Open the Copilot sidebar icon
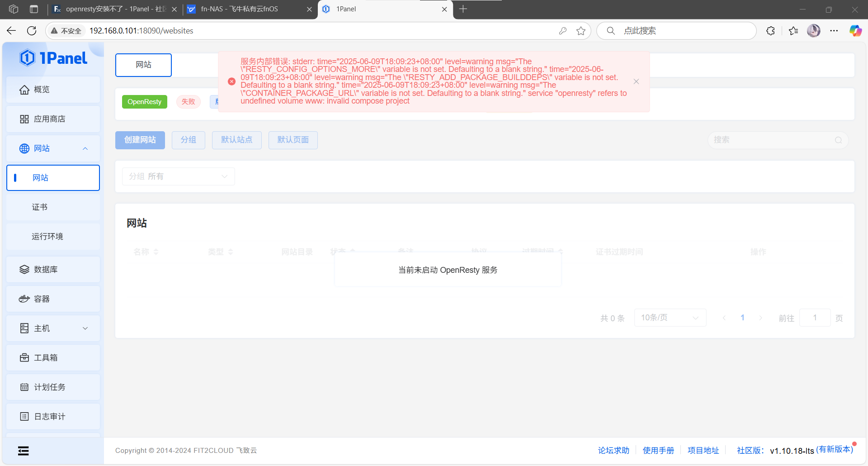868x466 pixels. pyautogui.click(x=855, y=31)
